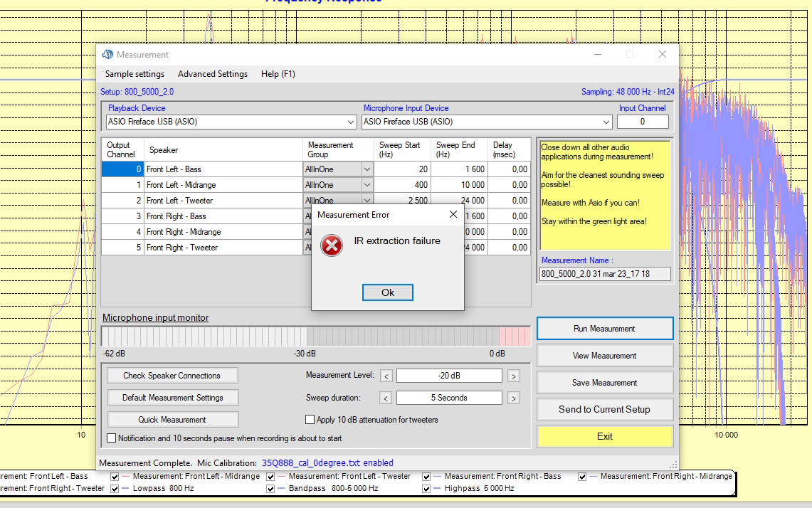The height and width of the screenshot is (508, 812).
Task: Click the mic calibration file link
Action: click(327, 463)
